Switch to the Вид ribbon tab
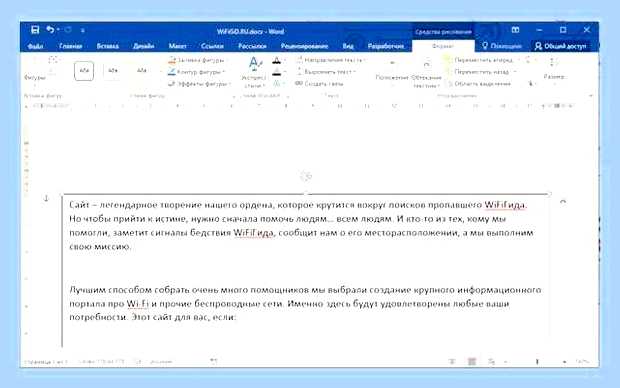The width and height of the screenshot is (620, 388). [348, 46]
